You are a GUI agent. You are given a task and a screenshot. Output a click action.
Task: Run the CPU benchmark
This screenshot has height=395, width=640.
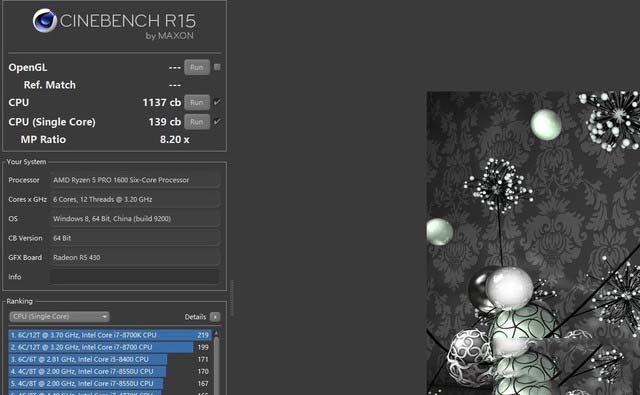point(197,102)
